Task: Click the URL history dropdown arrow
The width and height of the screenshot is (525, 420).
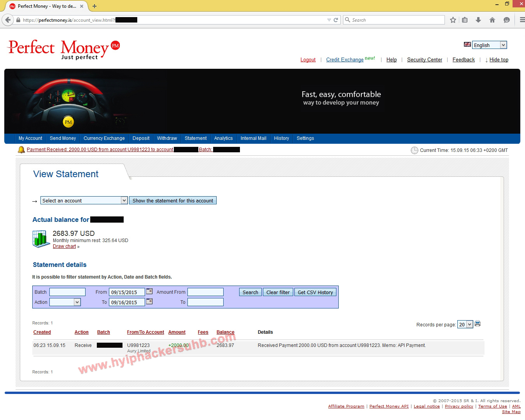Action: [x=329, y=20]
